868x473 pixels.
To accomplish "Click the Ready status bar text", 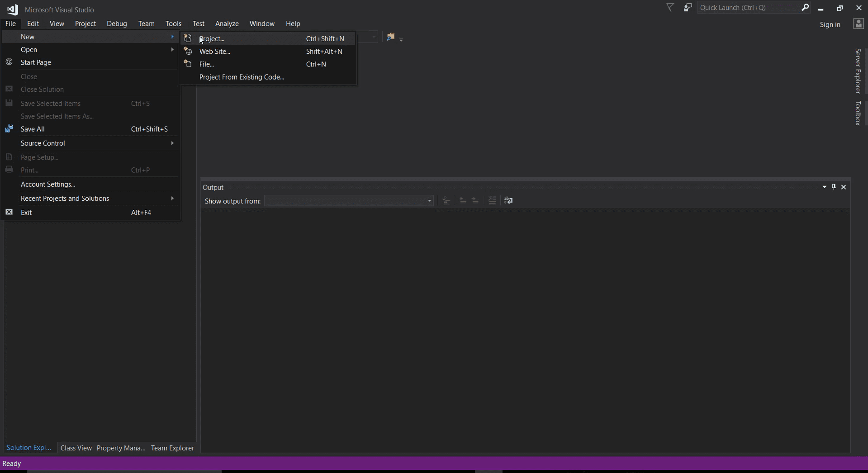I will [12, 464].
